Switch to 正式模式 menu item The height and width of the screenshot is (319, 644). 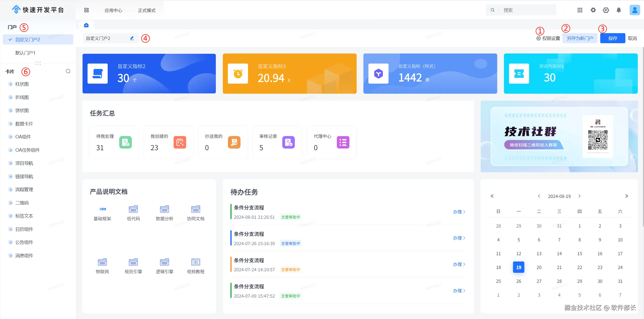[x=147, y=10]
